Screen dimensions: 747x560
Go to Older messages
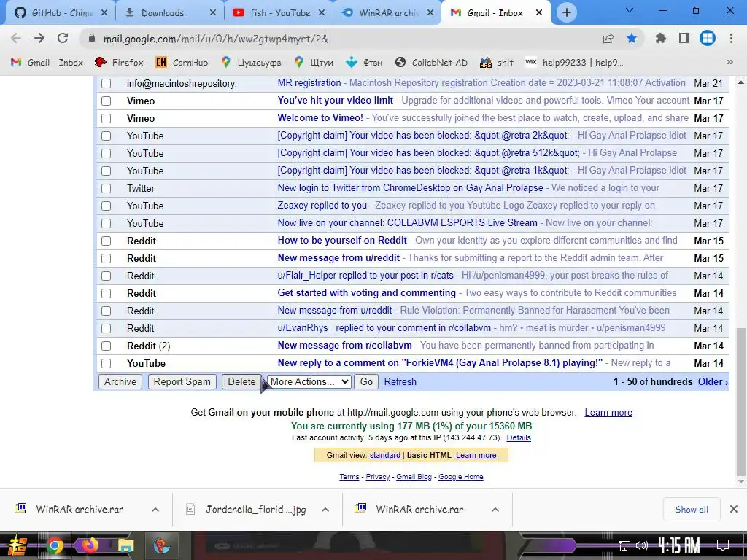(x=713, y=381)
